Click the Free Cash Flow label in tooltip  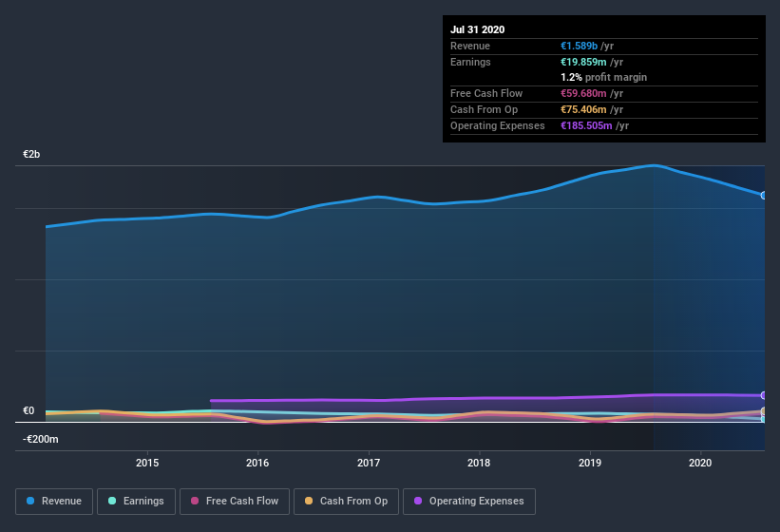pyautogui.click(x=486, y=93)
